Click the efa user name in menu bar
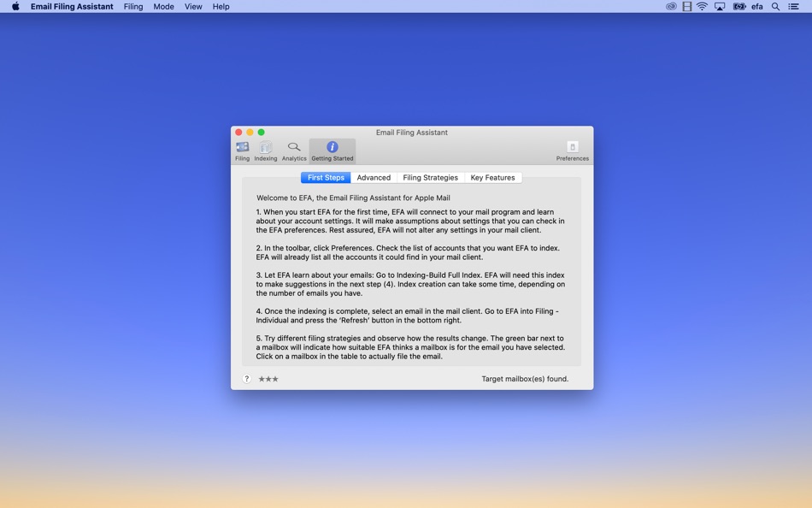812x508 pixels. [x=757, y=6]
